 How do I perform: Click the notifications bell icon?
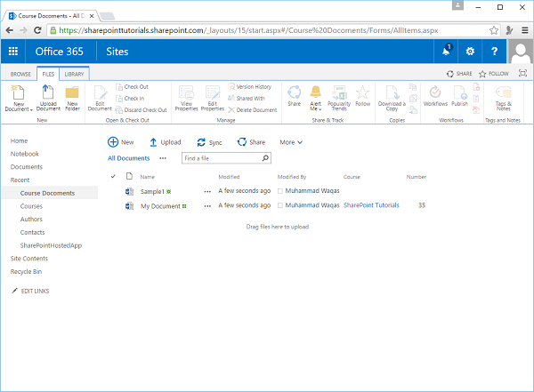[x=447, y=51]
